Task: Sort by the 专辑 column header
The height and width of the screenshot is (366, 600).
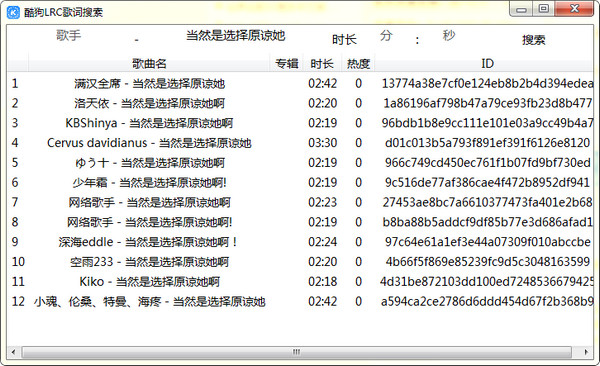Action: 287,64
